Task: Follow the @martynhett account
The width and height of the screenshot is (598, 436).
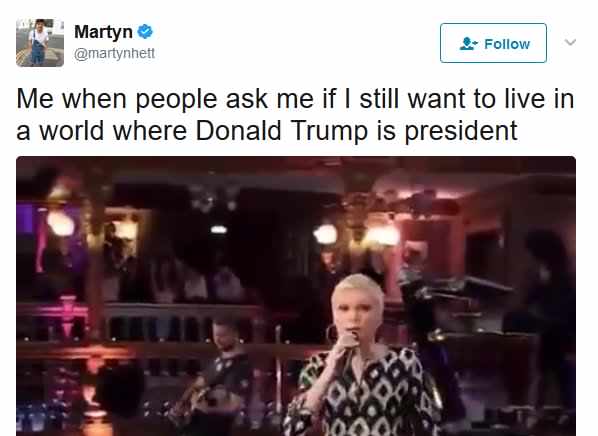Action: [x=493, y=43]
